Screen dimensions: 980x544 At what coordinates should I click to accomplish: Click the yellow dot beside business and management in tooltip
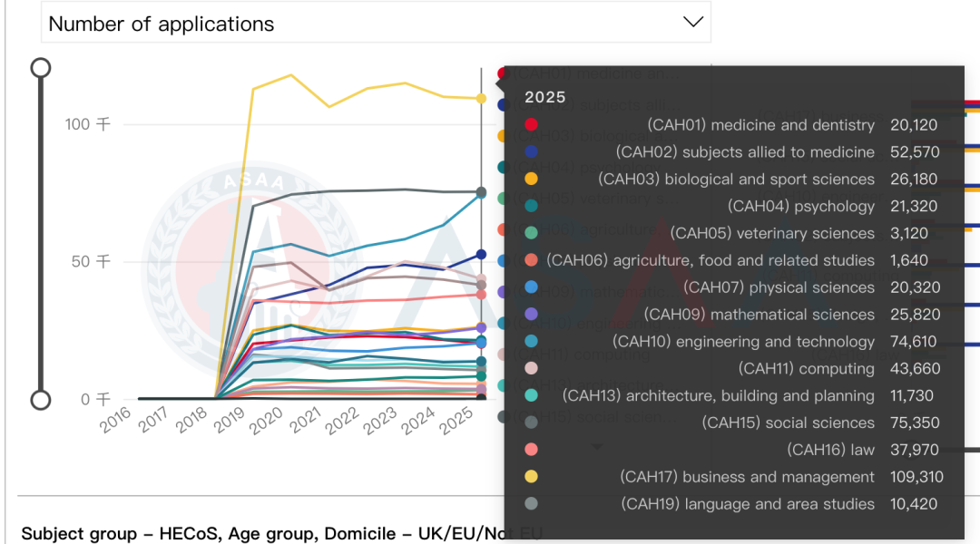531,477
